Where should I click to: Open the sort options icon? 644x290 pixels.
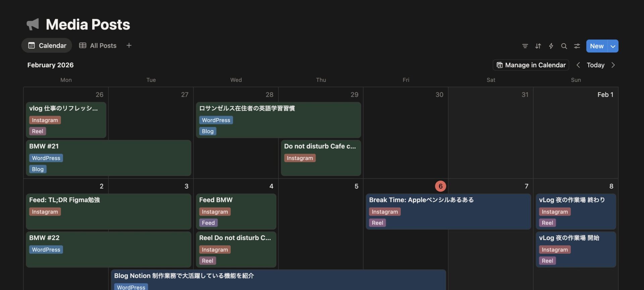pos(538,46)
